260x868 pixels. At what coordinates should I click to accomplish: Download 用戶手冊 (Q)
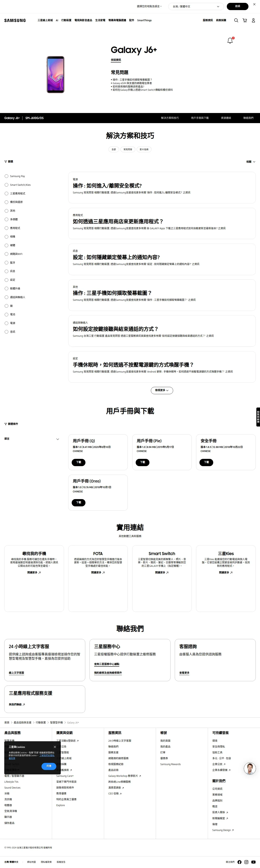pos(78,462)
